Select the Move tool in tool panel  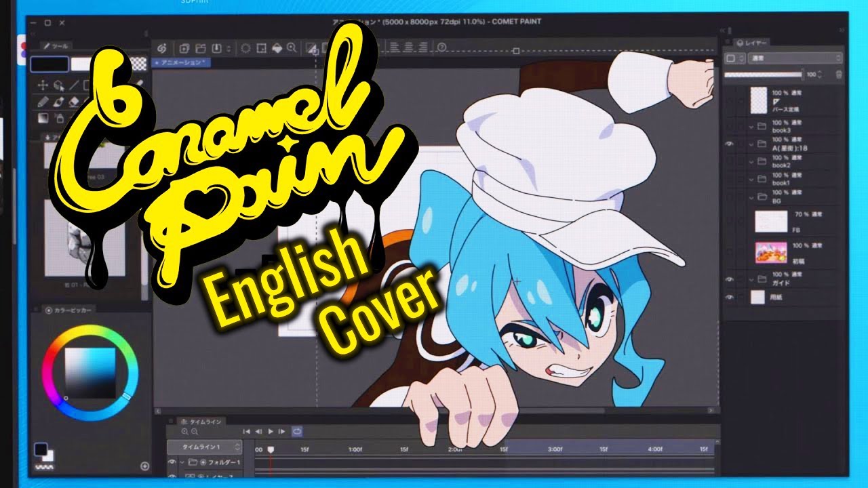[x=42, y=85]
